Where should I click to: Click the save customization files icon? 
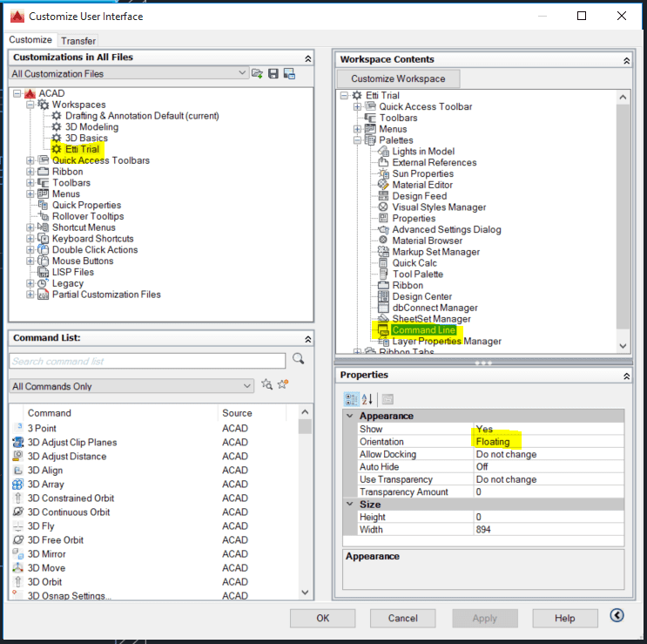[273, 74]
